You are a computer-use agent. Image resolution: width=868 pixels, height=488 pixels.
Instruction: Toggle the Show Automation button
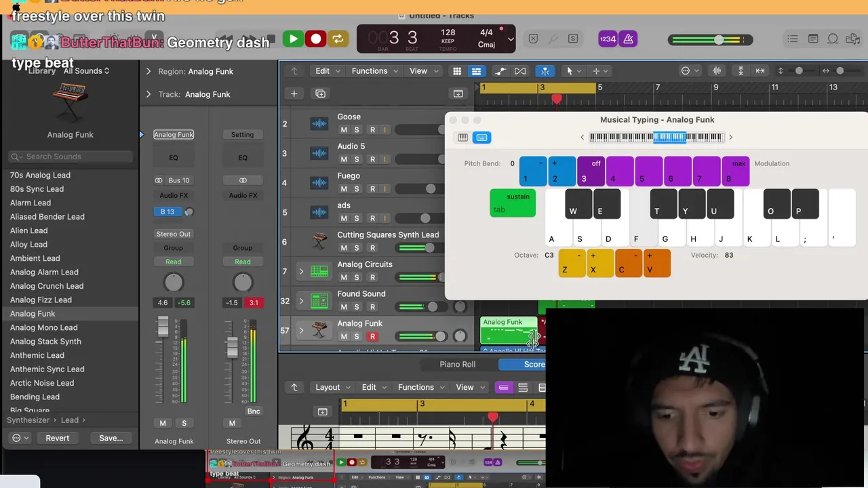click(500, 70)
